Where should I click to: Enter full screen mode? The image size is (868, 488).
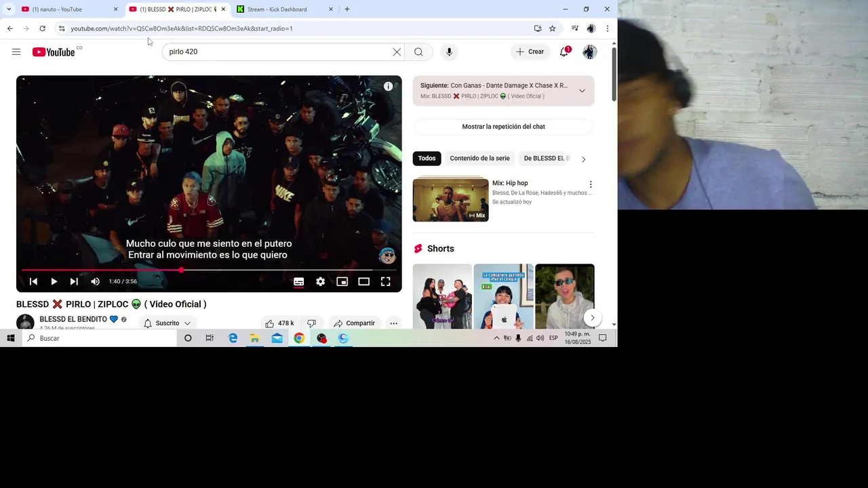[x=385, y=281]
